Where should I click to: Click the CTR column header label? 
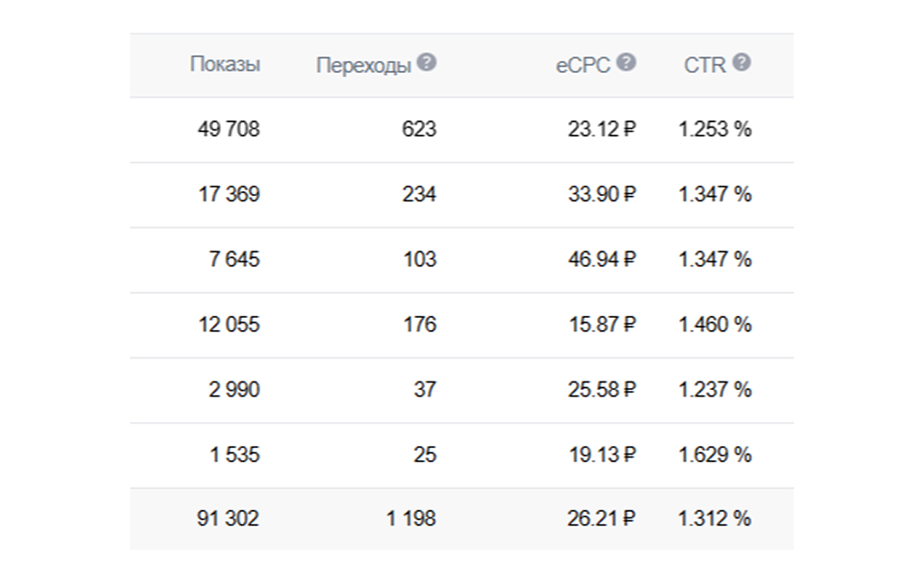(705, 66)
